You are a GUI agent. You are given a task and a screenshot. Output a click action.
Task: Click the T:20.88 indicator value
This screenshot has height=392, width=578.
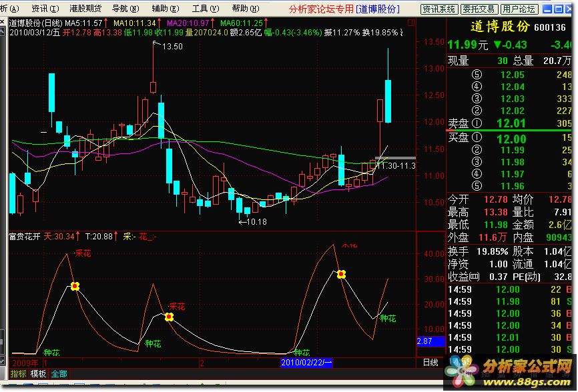(99, 236)
